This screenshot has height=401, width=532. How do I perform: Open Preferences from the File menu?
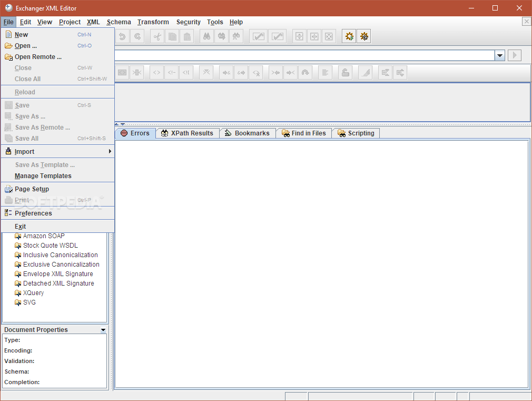(58, 213)
